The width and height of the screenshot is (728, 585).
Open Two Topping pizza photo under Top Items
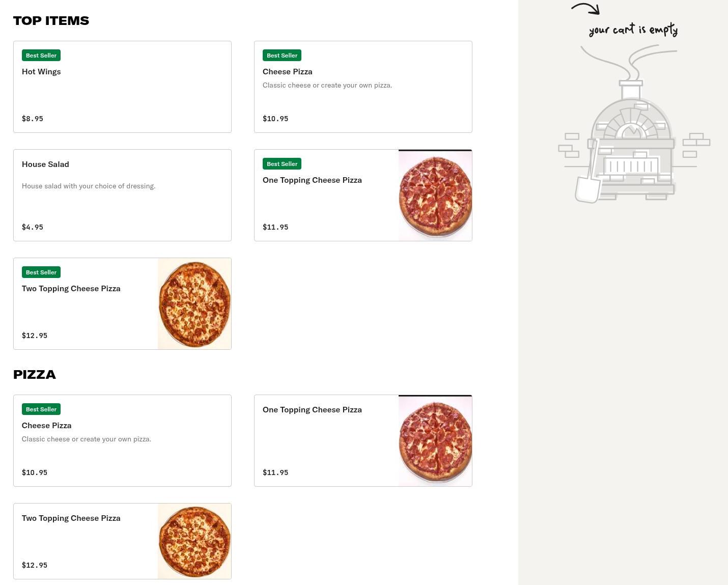pos(194,304)
